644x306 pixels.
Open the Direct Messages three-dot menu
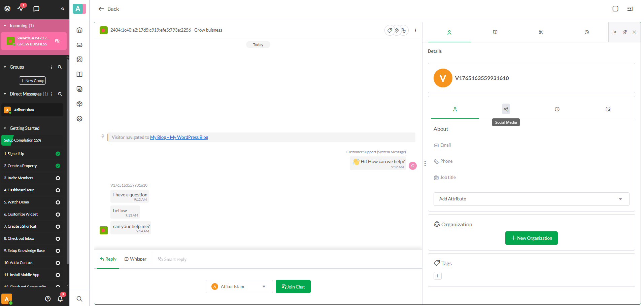52,94
